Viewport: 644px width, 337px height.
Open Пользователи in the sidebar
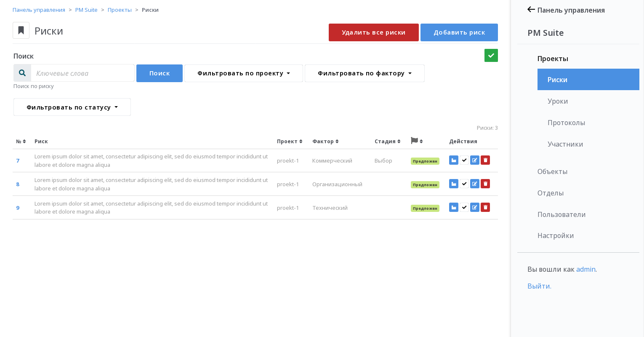(x=562, y=214)
